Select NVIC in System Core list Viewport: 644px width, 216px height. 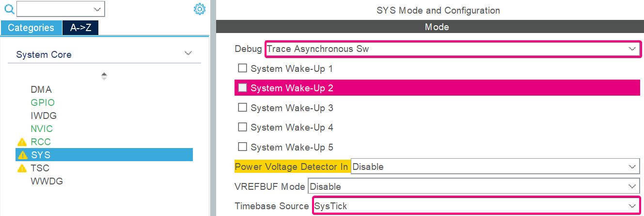(x=42, y=129)
